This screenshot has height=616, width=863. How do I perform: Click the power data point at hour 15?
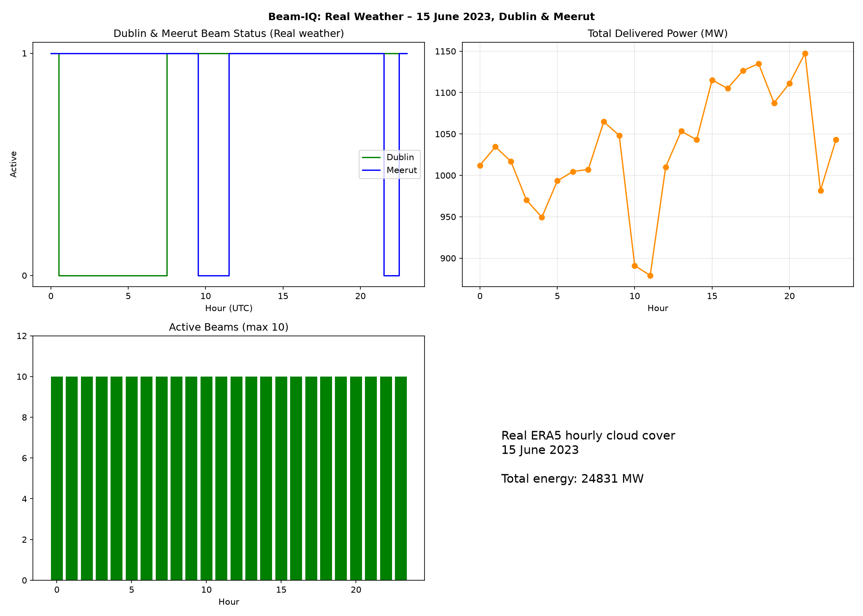point(712,80)
